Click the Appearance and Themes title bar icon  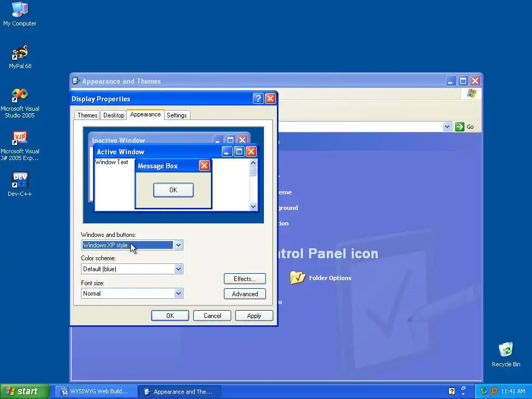(76, 81)
